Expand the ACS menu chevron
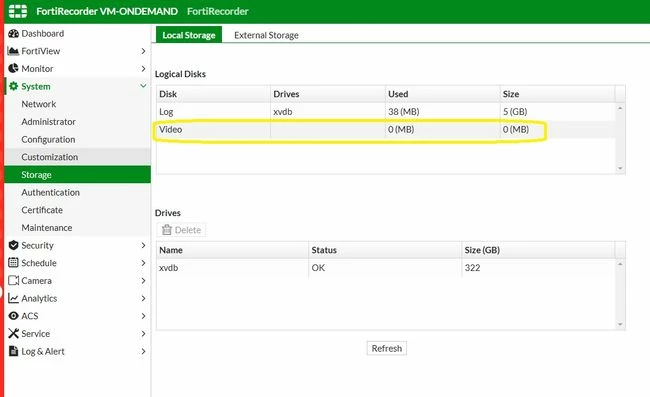 pyautogui.click(x=143, y=316)
